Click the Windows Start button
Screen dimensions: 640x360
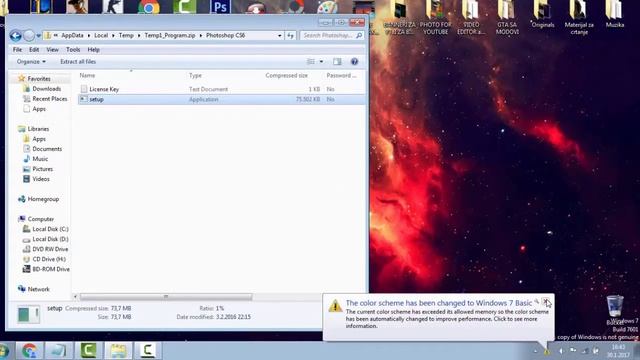4,351
